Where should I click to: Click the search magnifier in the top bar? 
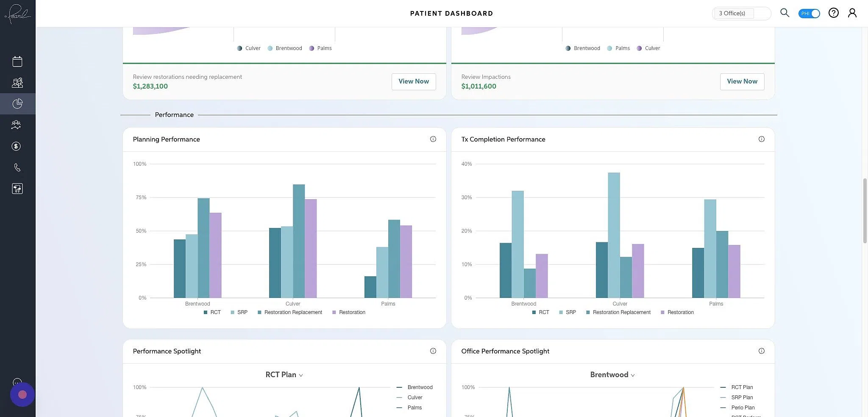pyautogui.click(x=785, y=13)
